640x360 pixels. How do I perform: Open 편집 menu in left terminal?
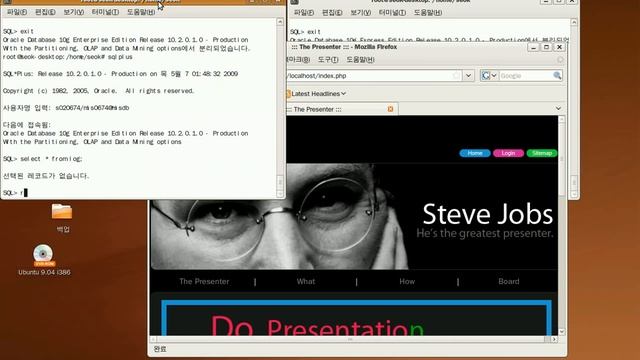[45, 12]
